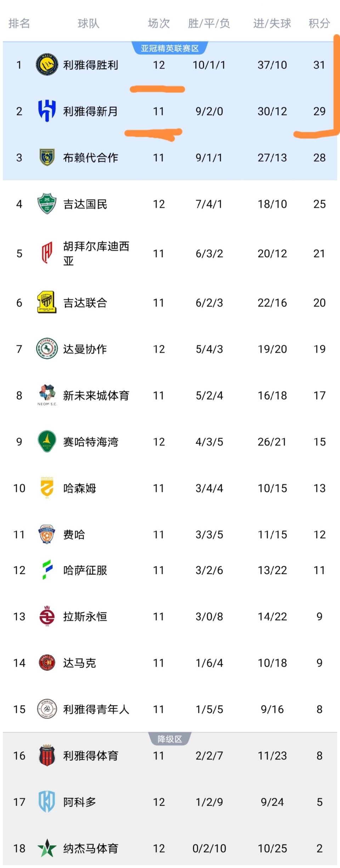Tap the 吉达联合 yellow-black badge
Screen dimensions: 340x868
coord(47,302)
